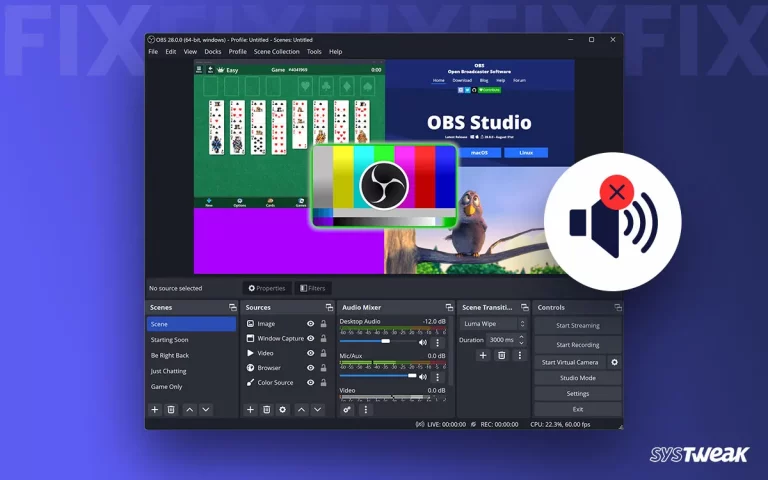Open the Edit menu

(170, 51)
